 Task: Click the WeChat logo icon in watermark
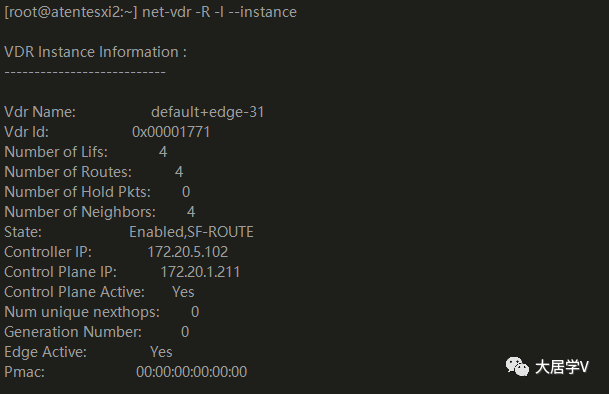pos(517,366)
